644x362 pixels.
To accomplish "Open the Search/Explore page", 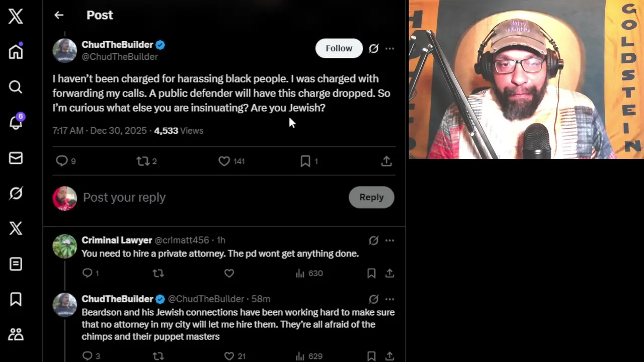I will coord(16,87).
